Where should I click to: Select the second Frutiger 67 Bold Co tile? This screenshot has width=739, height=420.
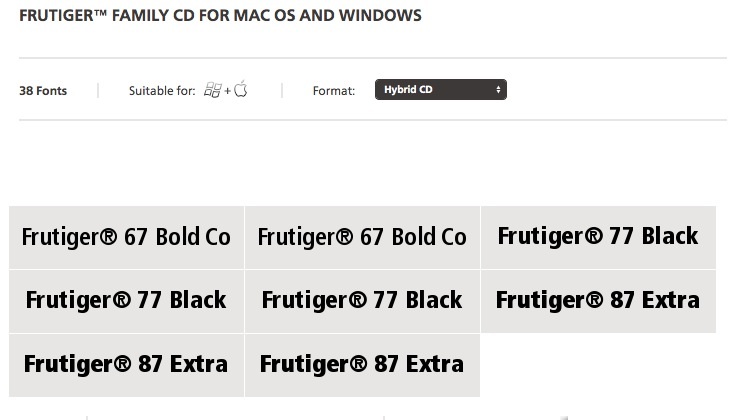tap(362, 237)
